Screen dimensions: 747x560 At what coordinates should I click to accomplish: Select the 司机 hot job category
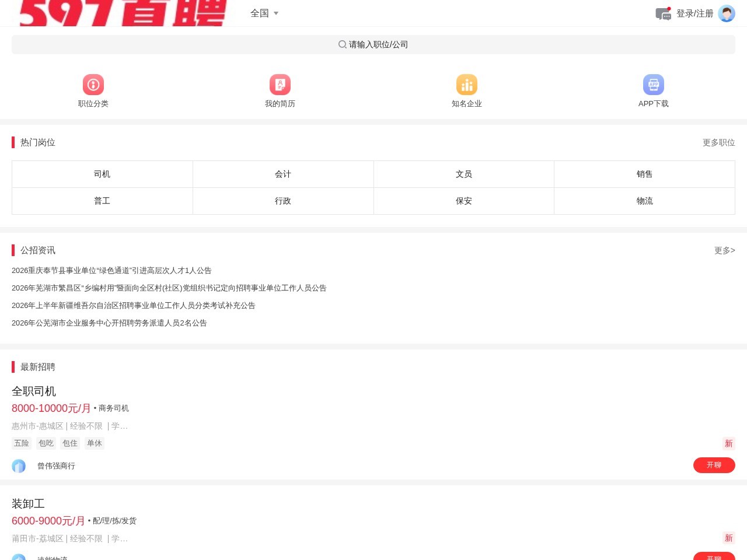[x=102, y=174]
